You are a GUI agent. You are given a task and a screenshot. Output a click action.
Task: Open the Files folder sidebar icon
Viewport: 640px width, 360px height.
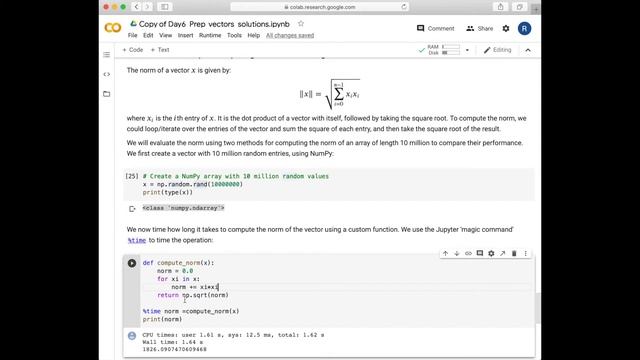click(107, 94)
